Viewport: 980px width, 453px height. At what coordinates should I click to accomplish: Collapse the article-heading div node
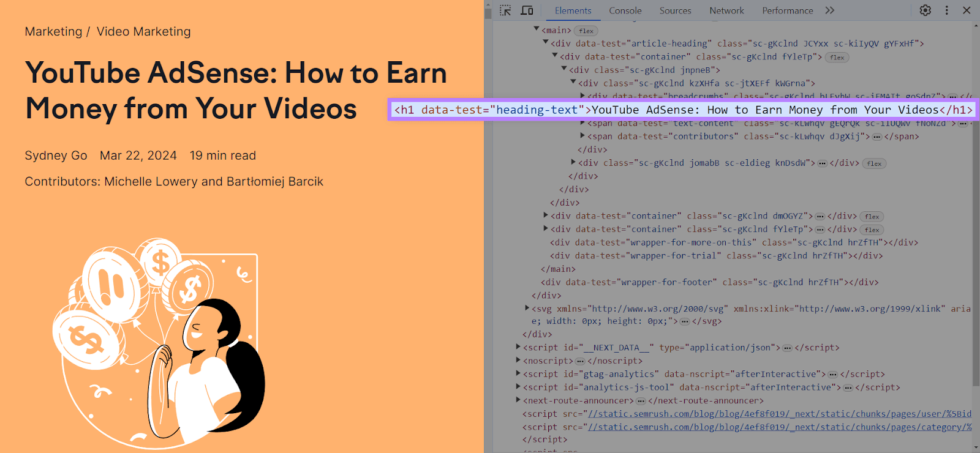click(x=546, y=42)
